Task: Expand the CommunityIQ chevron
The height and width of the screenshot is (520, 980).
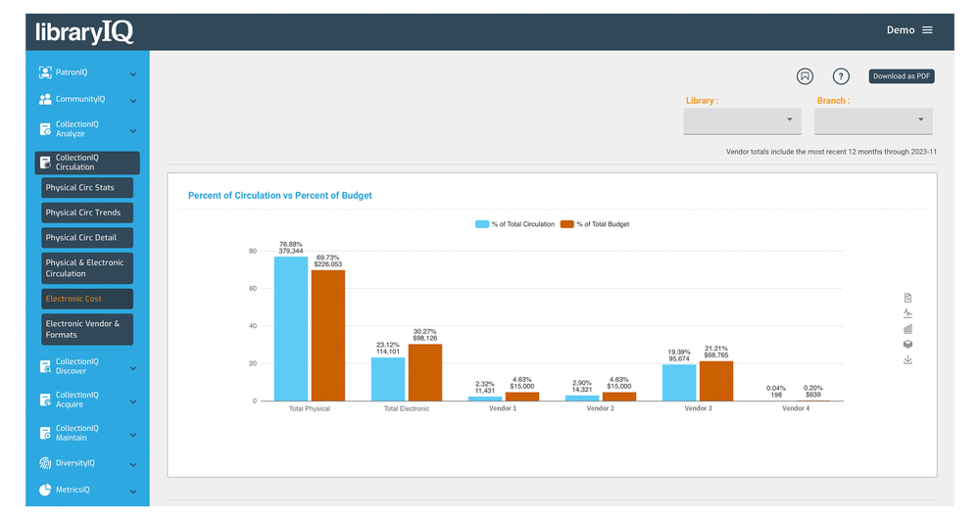Action: pyautogui.click(x=133, y=101)
